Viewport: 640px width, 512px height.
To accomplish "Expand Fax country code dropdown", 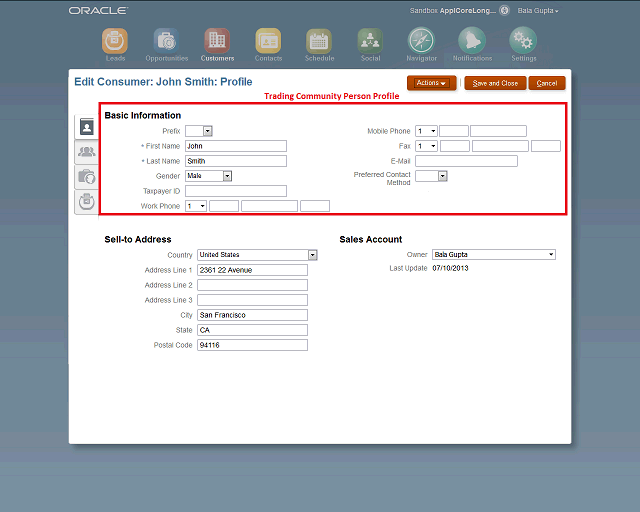I will pos(426,146).
